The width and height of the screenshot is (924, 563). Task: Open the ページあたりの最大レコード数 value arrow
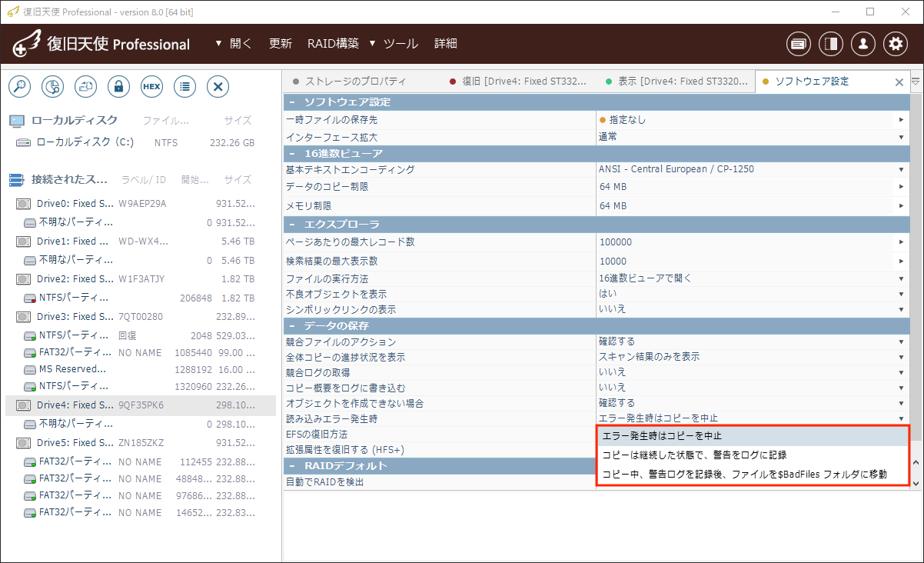pyautogui.click(x=901, y=242)
